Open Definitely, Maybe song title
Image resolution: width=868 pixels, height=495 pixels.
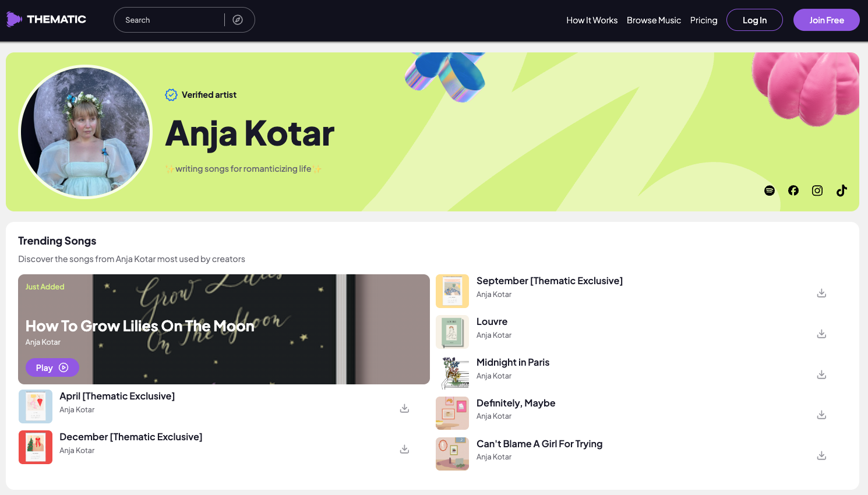[x=516, y=403]
